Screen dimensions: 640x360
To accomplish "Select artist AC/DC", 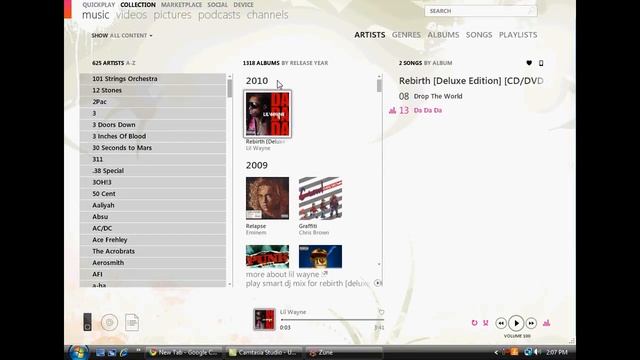I will (153, 228).
